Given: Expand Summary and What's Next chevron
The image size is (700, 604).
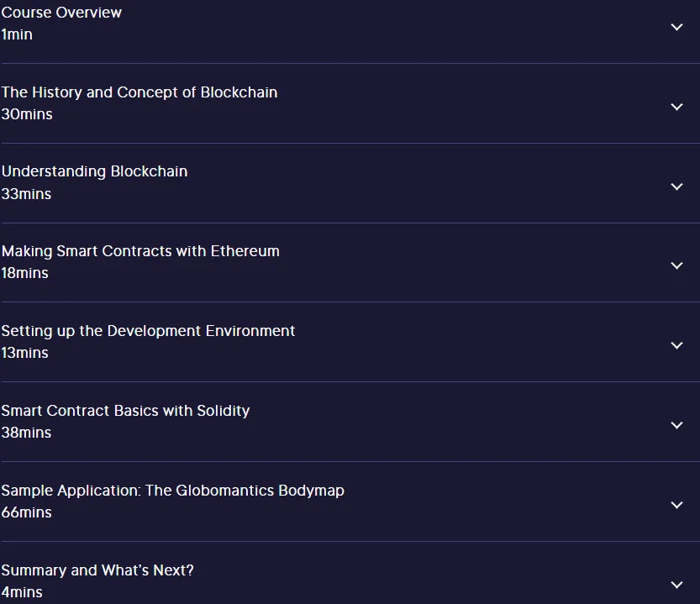Looking at the screenshot, I should (676, 585).
